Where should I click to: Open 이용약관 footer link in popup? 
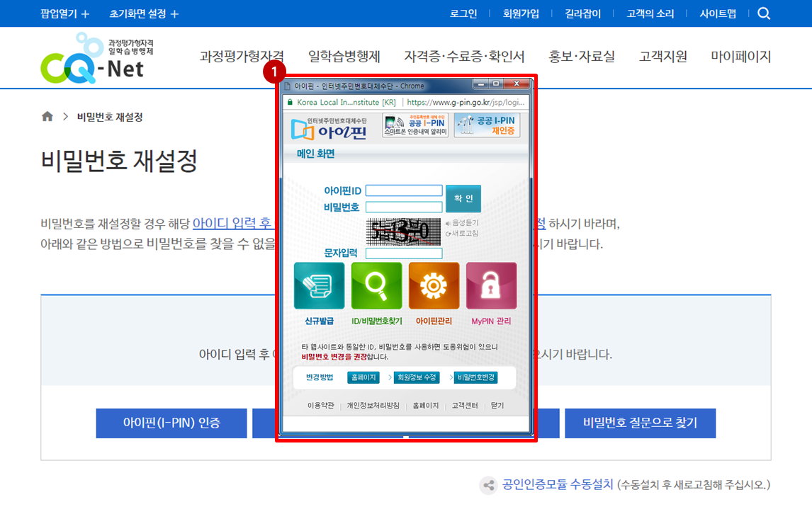pos(320,405)
